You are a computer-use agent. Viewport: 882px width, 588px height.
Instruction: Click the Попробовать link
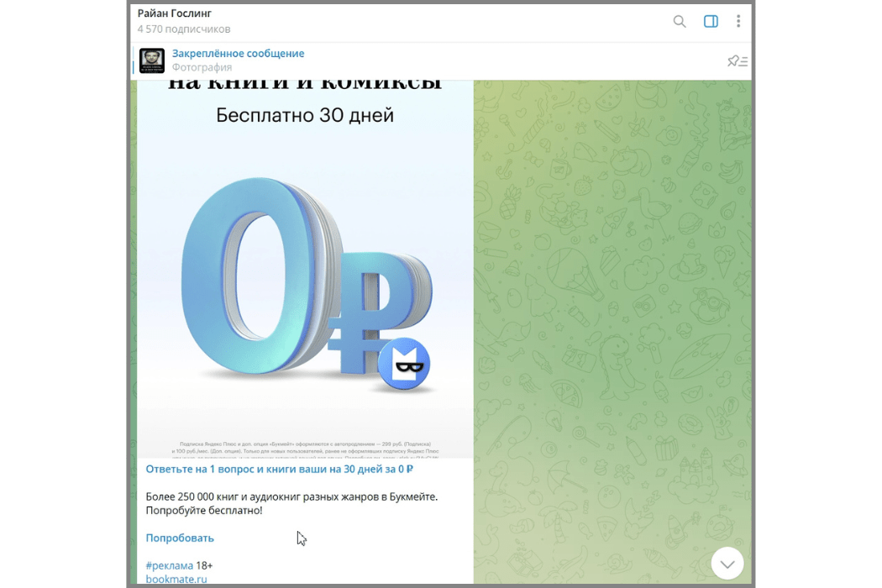pos(180,538)
